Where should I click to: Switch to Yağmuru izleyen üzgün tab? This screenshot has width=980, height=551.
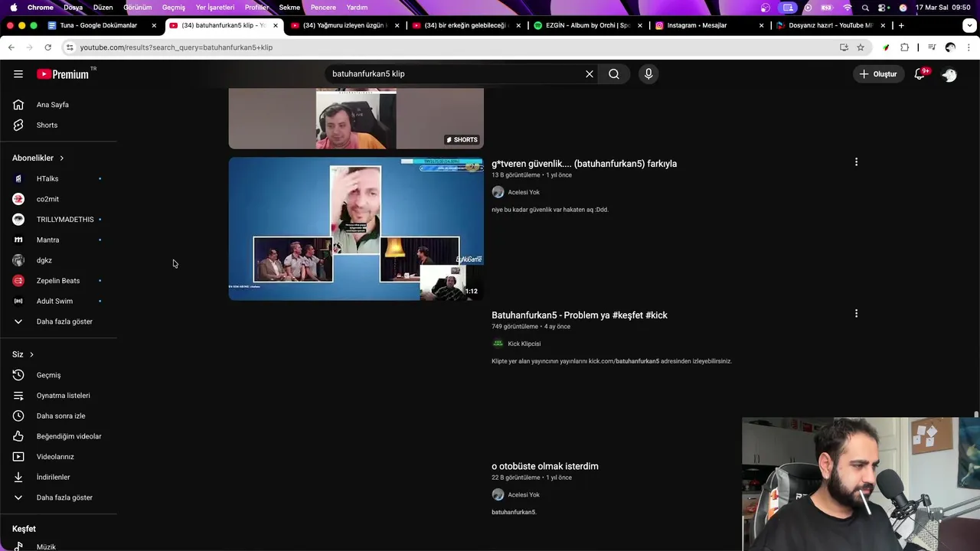pos(345,25)
